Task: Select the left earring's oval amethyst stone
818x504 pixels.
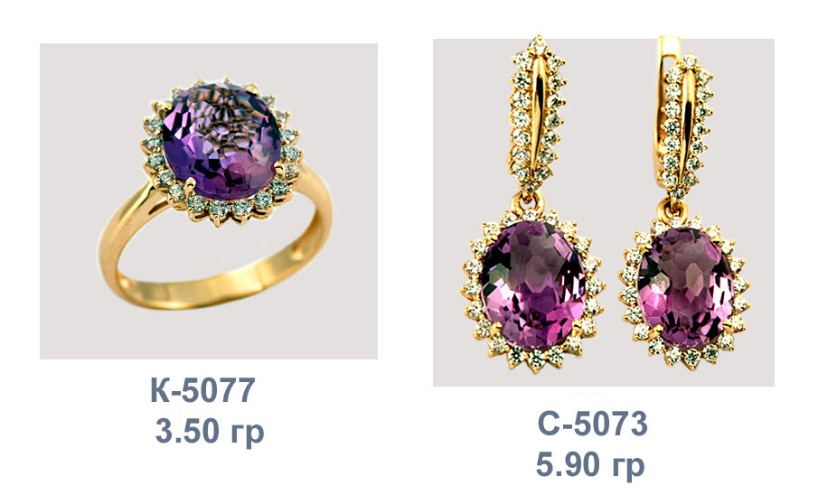Action: pyautogui.click(x=532, y=285)
